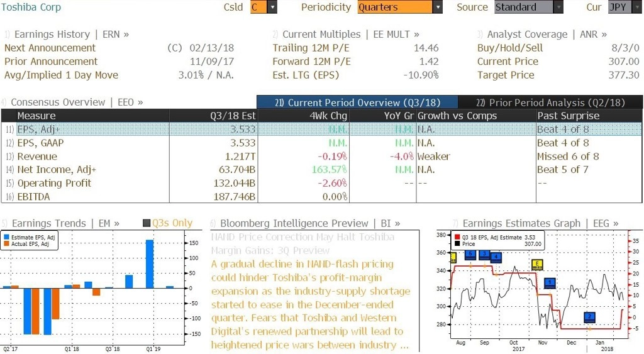Click the tall blue Q1 19 estimate bar

click(x=150, y=264)
